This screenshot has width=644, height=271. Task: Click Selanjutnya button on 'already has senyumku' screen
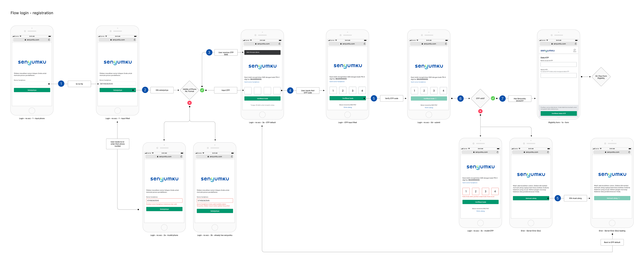tap(215, 211)
